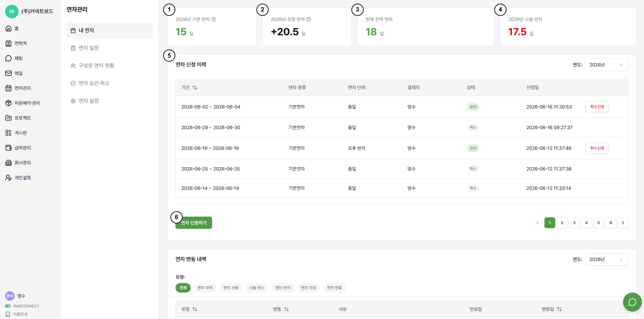The image size is (644, 319).
Task: Open year dropdown in 연차 신청 이력
Action: click(x=606, y=65)
